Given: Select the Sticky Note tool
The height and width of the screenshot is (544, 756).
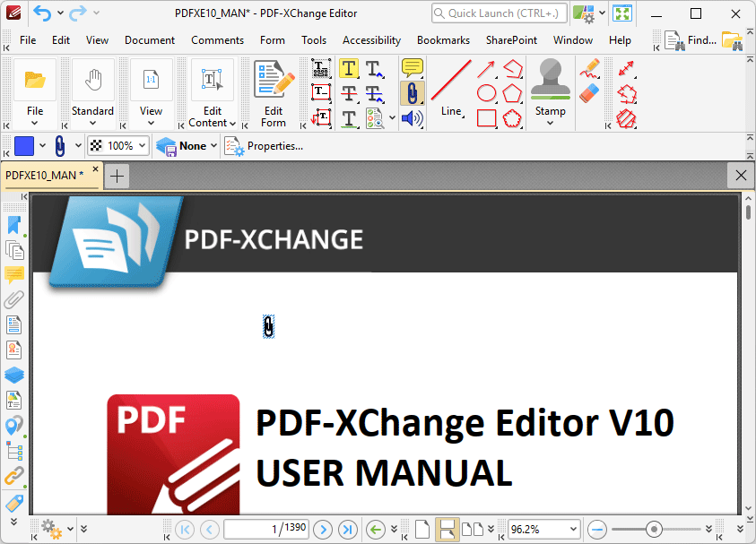Looking at the screenshot, I should 413,67.
